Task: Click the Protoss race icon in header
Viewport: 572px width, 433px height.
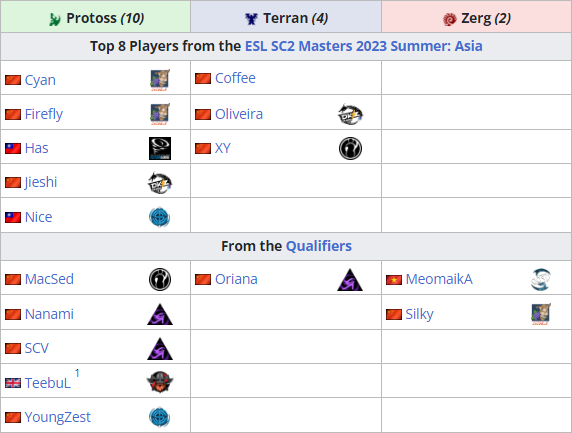Action: tap(55, 19)
